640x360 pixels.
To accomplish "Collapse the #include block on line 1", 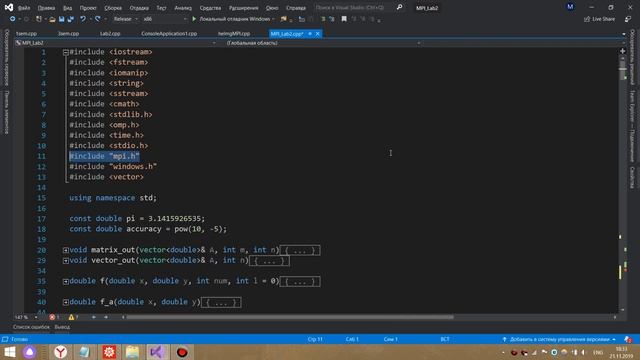I will pyautogui.click(x=65, y=52).
